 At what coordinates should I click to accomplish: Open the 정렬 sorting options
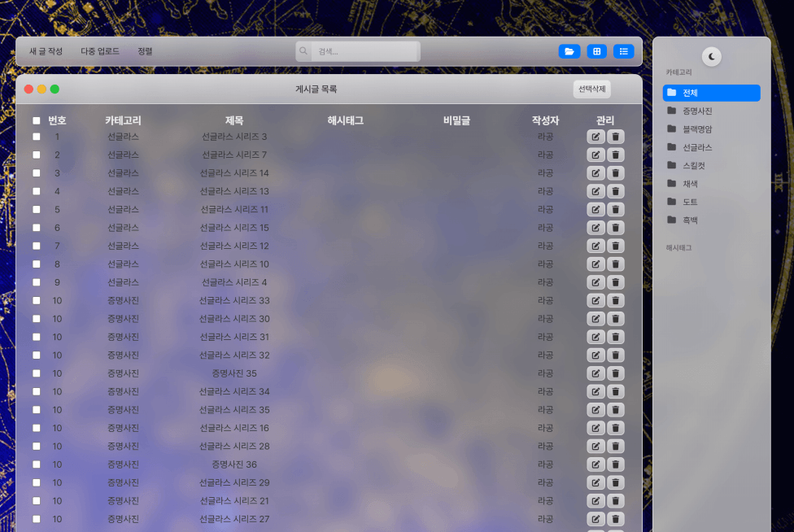point(146,50)
